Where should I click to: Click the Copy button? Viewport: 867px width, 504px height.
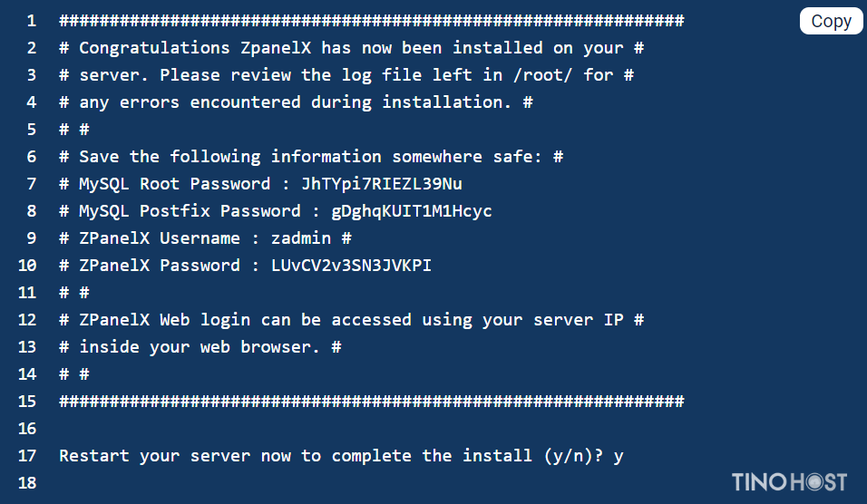(x=831, y=21)
